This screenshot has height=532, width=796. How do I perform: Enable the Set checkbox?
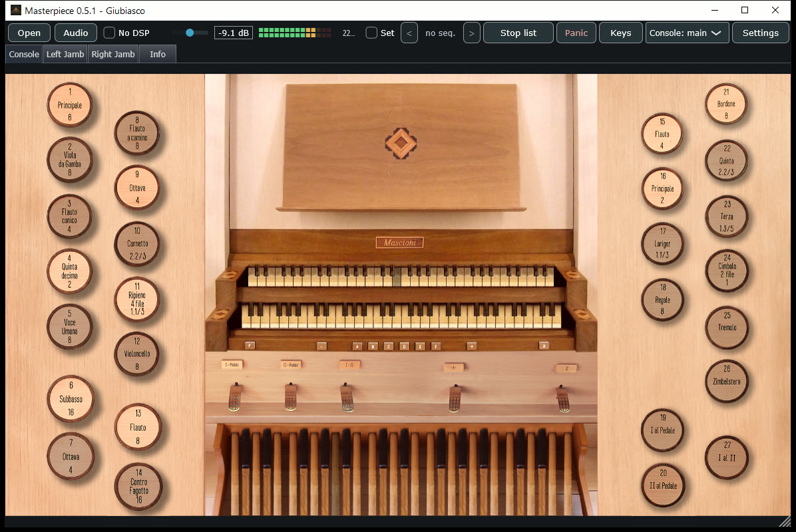(371, 33)
